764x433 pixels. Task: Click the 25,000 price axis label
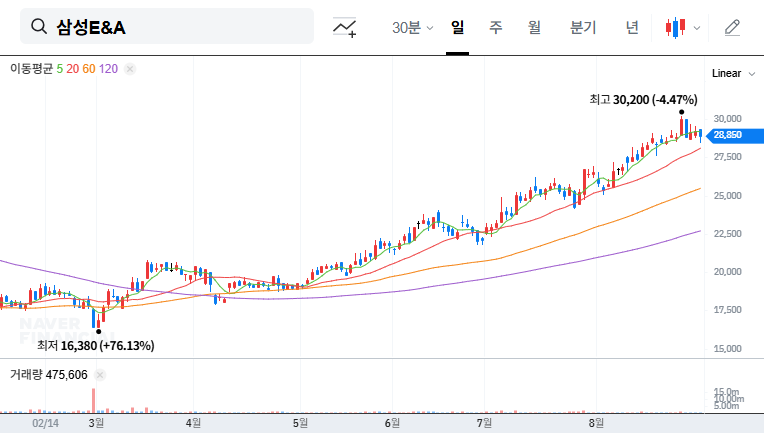pos(727,196)
